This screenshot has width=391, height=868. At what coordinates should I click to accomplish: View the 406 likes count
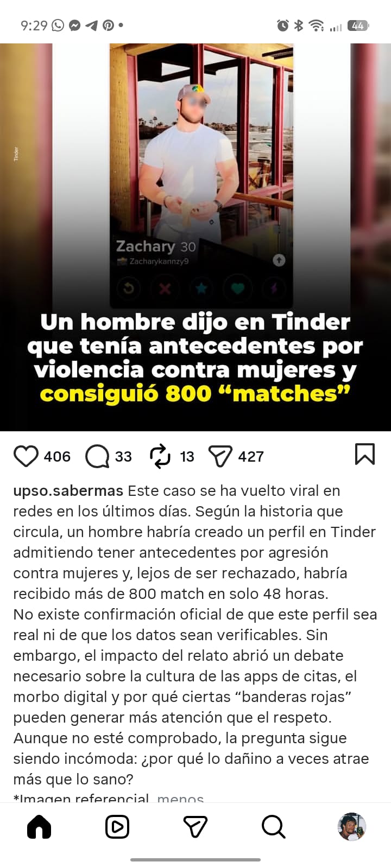point(57,457)
